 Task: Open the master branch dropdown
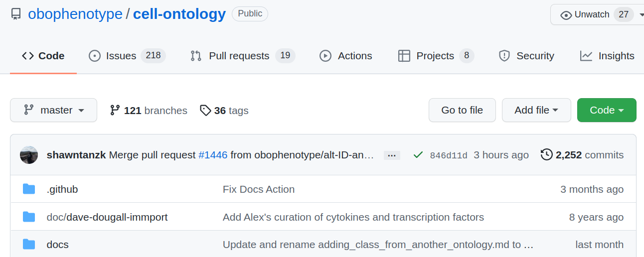tap(53, 110)
